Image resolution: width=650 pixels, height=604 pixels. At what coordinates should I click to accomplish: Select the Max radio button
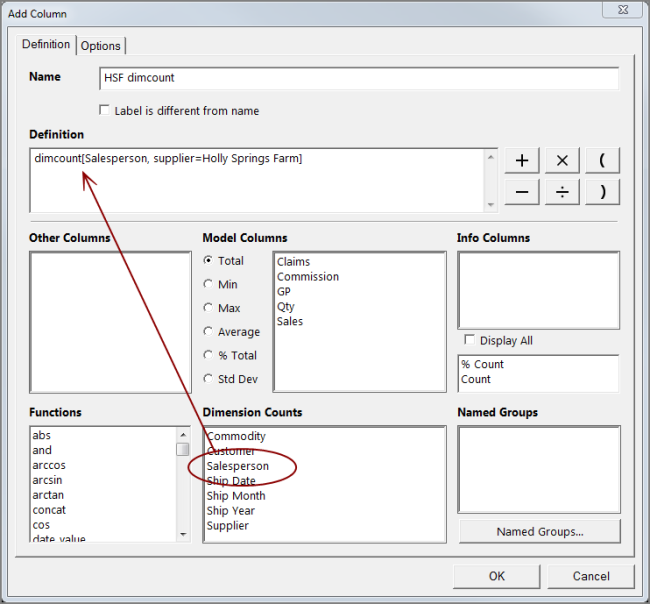click(x=208, y=308)
